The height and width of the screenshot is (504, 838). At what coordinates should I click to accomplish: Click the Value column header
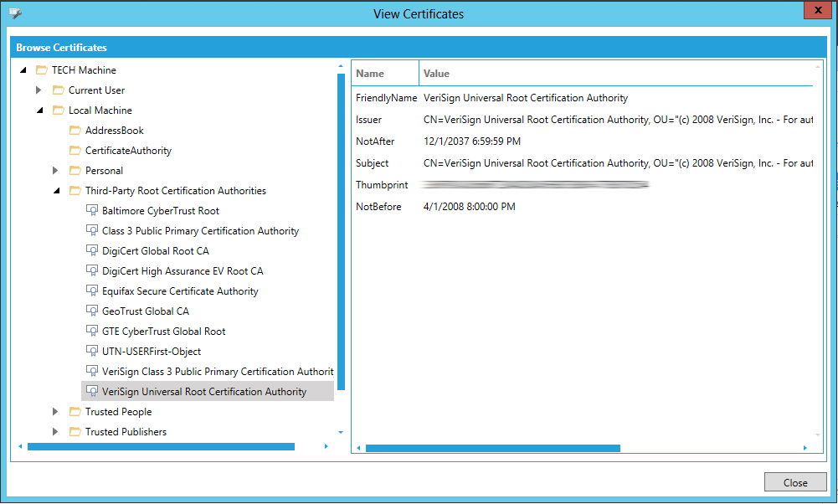pos(437,74)
